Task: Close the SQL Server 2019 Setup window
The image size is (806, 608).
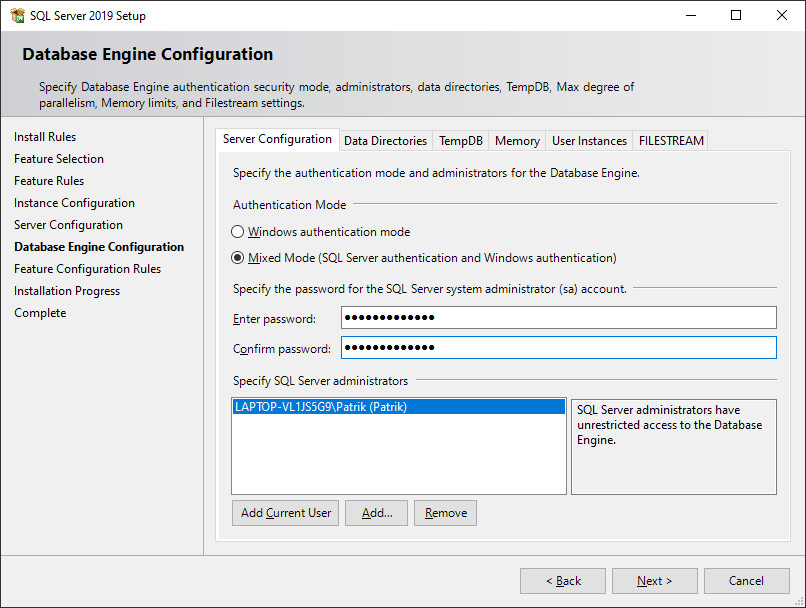Action: (782, 15)
